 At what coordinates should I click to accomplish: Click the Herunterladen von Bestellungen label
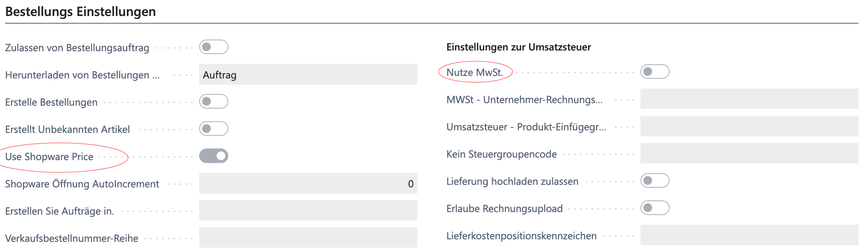tap(82, 75)
